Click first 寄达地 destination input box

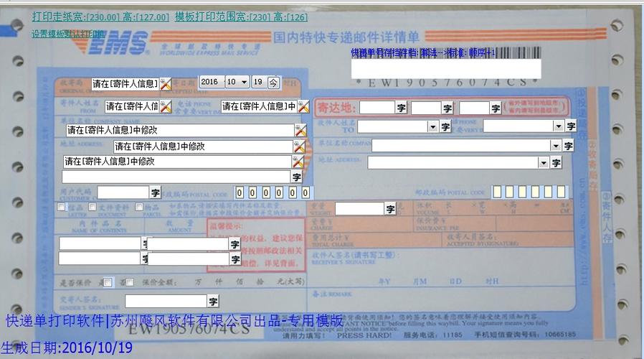coord(377,108)
